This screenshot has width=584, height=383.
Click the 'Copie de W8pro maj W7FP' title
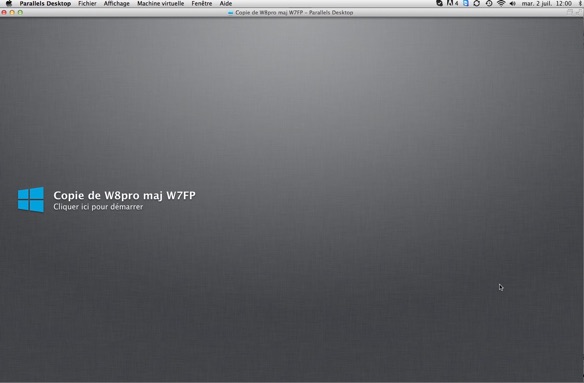124,195
